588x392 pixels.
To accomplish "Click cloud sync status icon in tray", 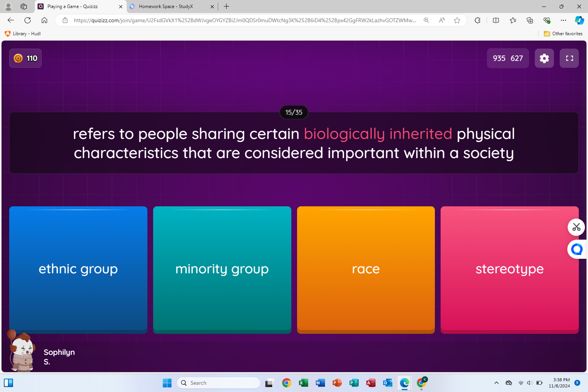I will point(509,383).
